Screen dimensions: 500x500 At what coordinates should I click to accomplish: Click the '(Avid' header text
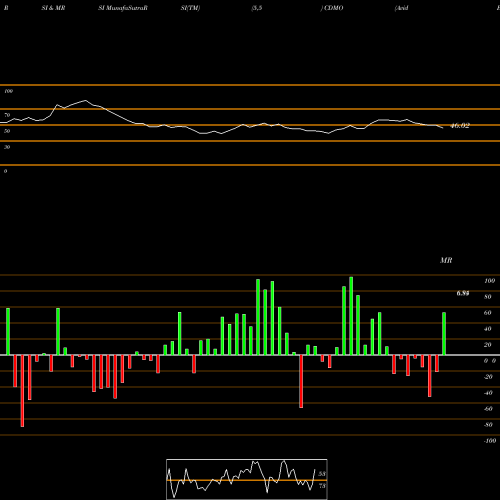401,8
